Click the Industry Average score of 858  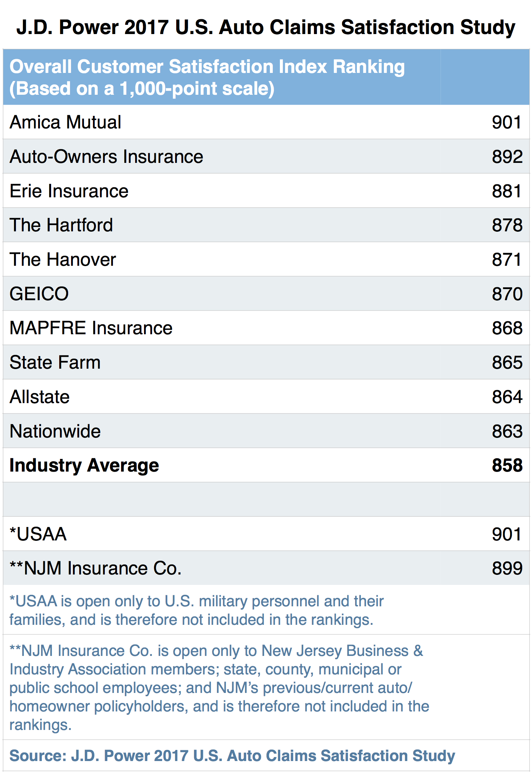click(x=507, y=465)
